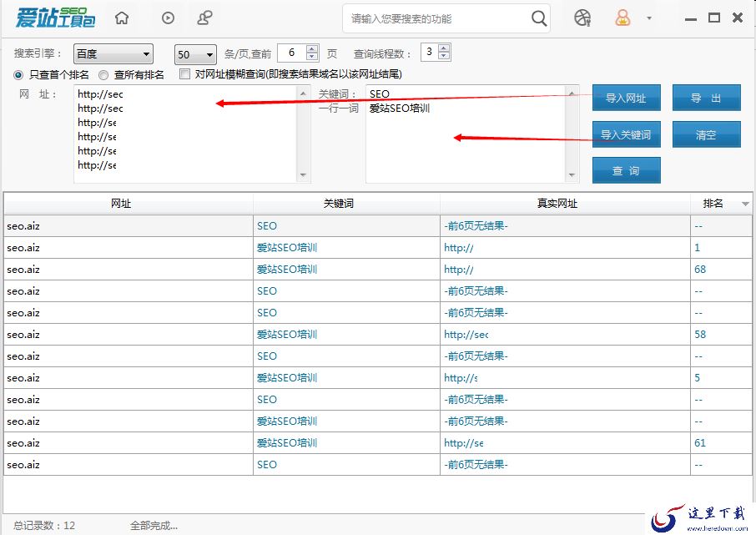Viewport: 756px width, 535px height.
Task: Increase the page count spinner
Action: [x=312, y=49]
